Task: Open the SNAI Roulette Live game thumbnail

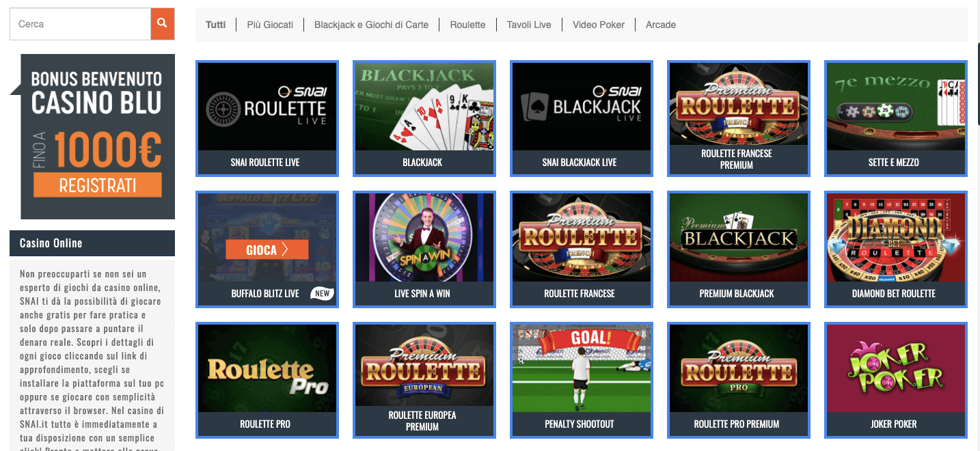Action: (267, 118)
